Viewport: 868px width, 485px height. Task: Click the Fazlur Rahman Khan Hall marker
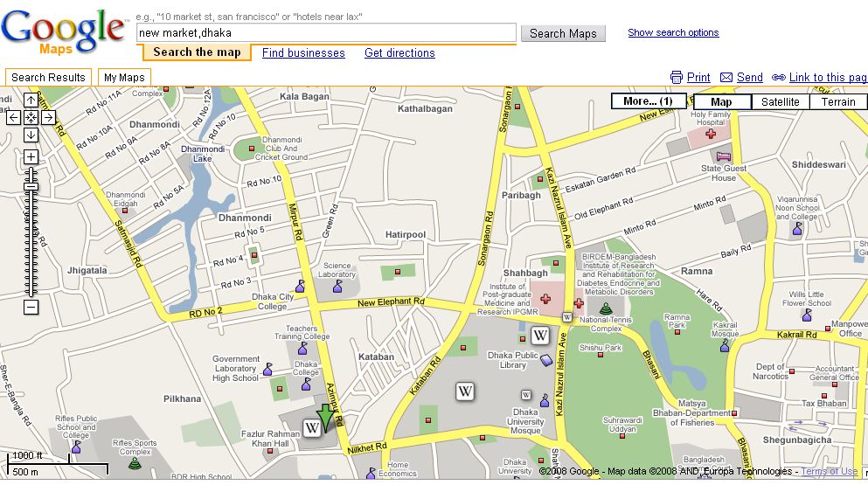click(x=270, y=451)
